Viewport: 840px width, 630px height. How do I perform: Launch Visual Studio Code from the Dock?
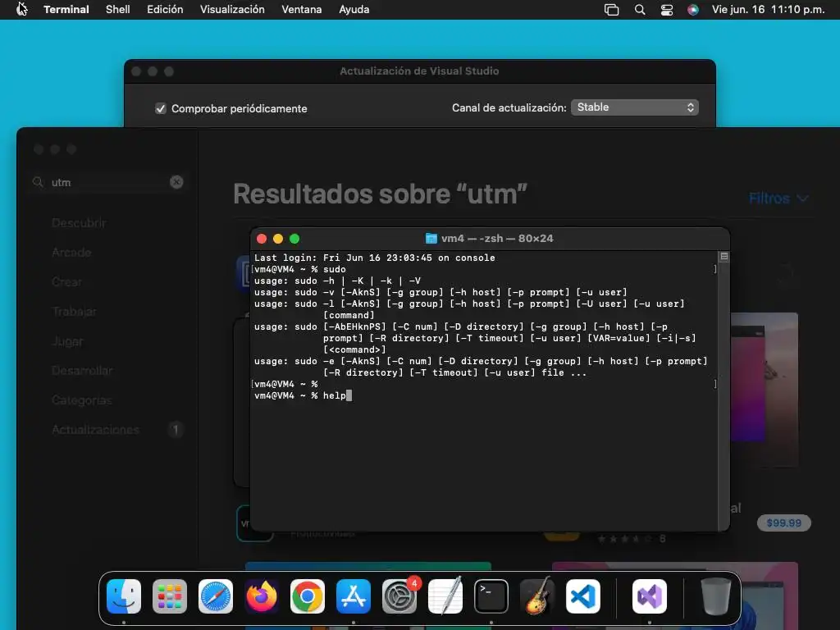point(583,596)
